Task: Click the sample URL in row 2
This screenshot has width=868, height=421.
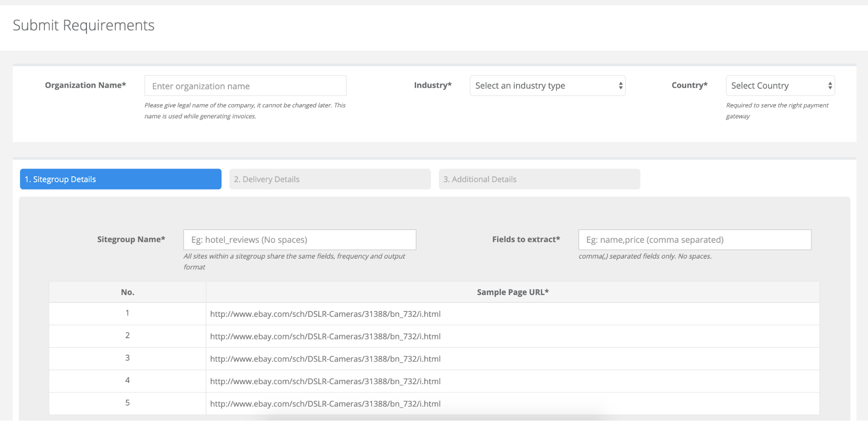Action: [325, 336]
